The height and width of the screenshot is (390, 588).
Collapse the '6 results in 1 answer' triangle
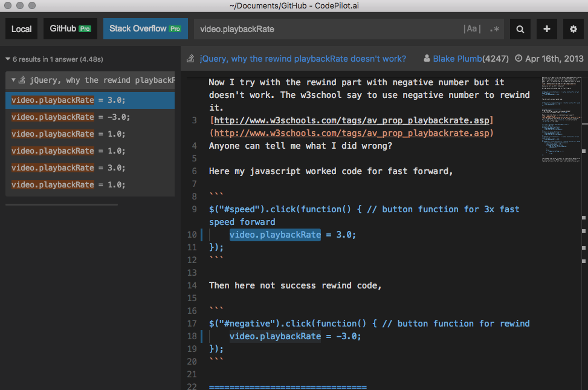(7, 59)
